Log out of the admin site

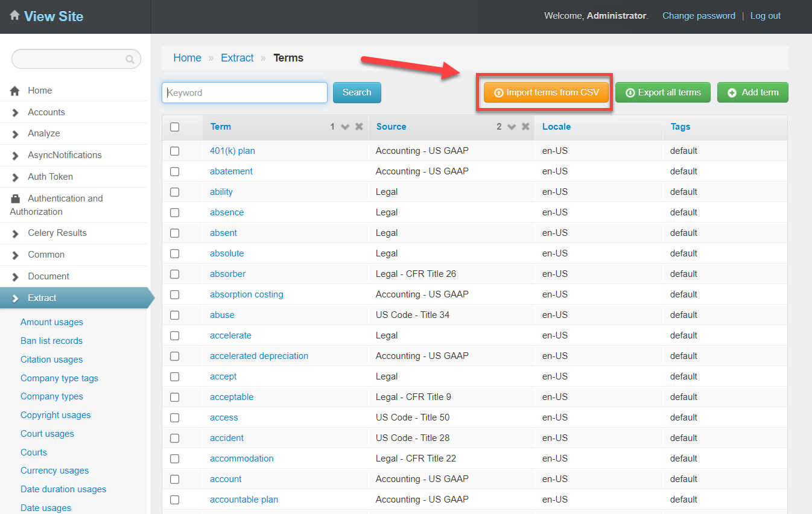766,16
